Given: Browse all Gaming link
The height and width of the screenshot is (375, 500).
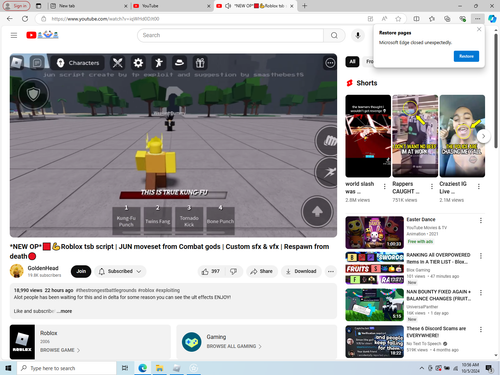Looking at the screenshot, I should click(234, 346).
